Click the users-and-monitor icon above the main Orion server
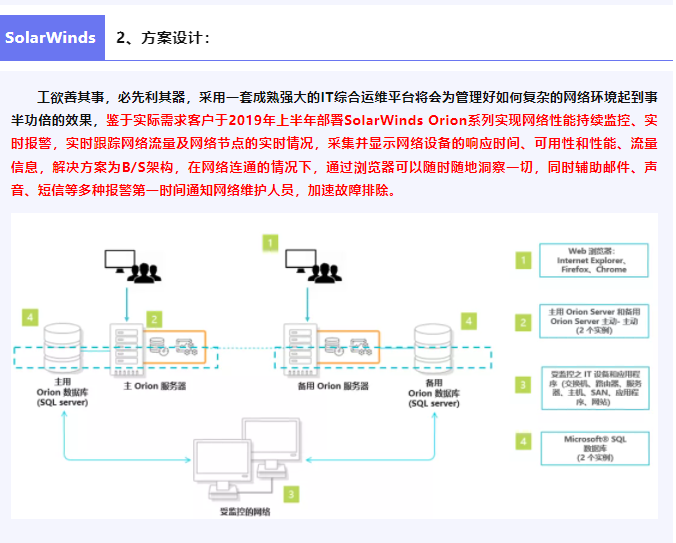 133,266
